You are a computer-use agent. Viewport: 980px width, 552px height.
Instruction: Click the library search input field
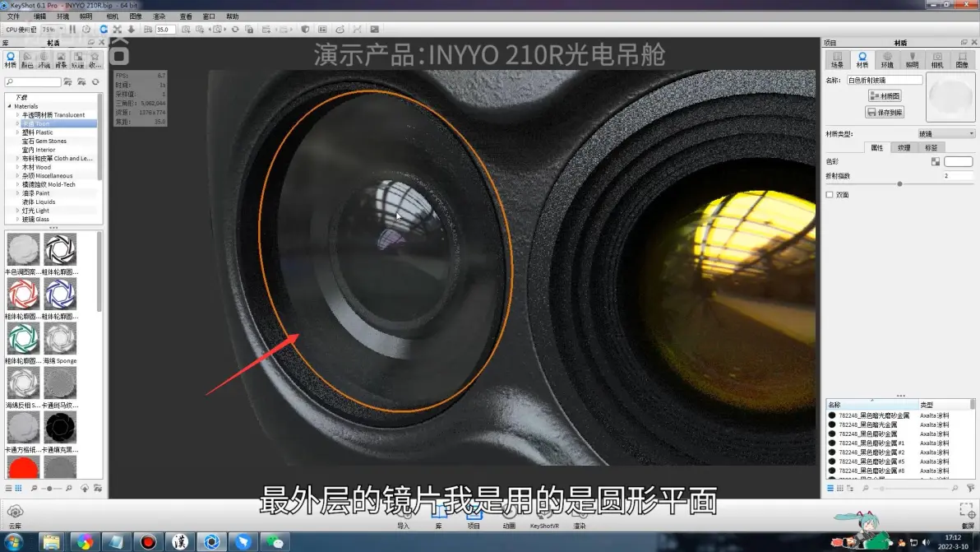[33, 82]
